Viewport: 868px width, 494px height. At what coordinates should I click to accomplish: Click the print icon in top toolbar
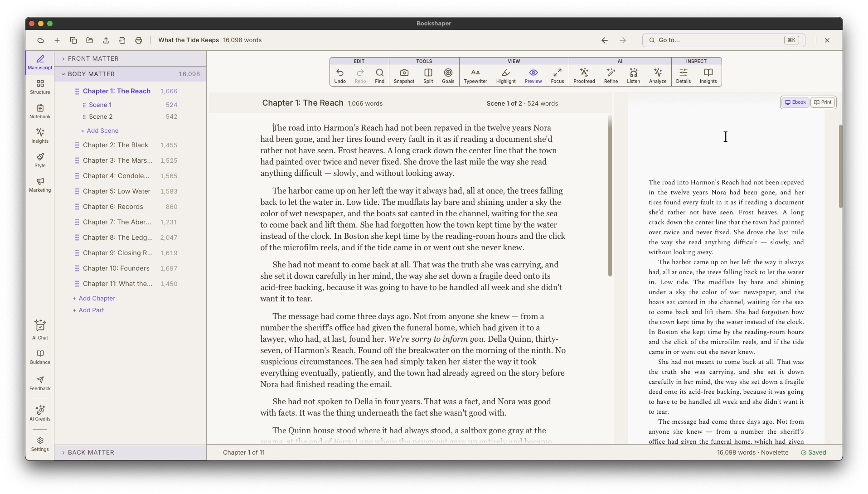click(139, 40)
